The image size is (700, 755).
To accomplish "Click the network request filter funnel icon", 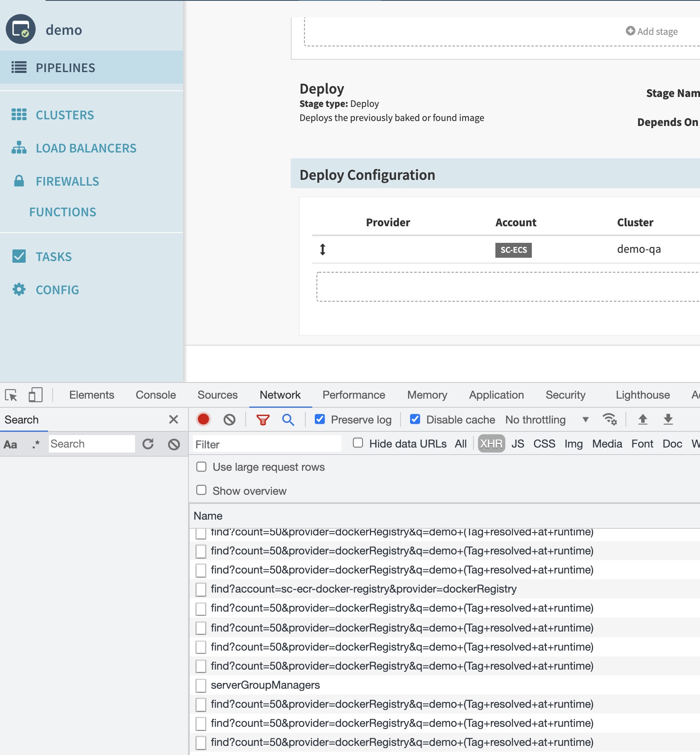I will coord(262,419).
